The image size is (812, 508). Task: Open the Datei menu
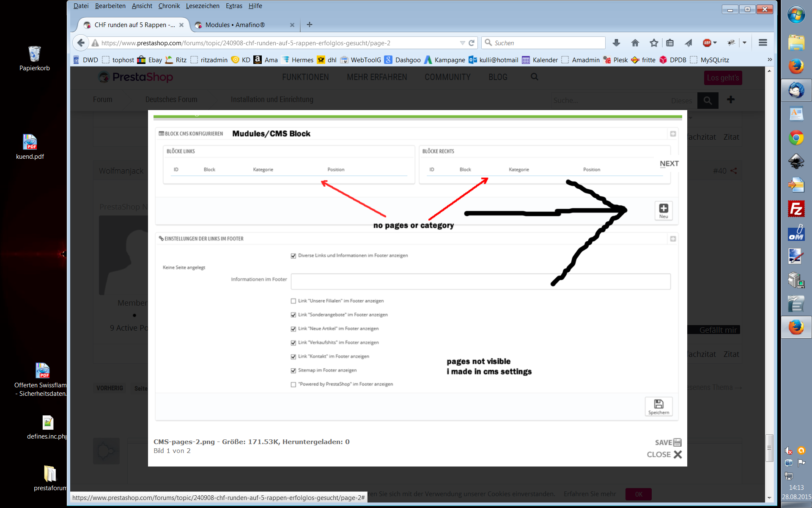81,6
